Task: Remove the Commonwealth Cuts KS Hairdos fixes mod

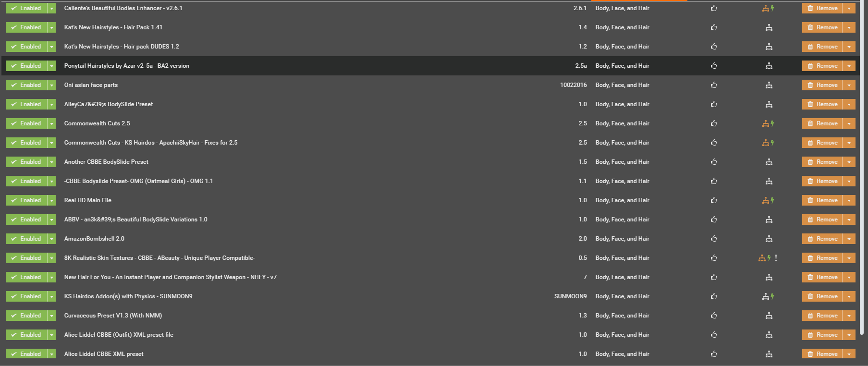Action: click(822, 143)
